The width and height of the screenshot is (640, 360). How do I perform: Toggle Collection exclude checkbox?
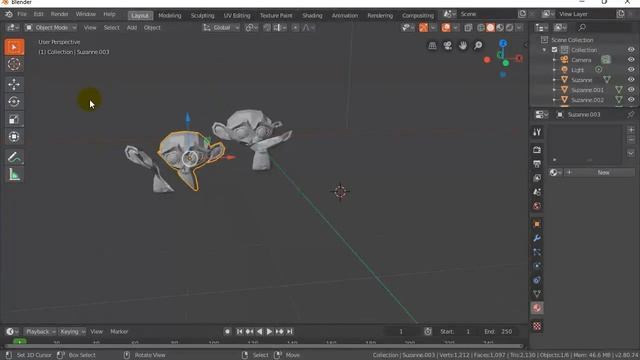pos(554,50)
